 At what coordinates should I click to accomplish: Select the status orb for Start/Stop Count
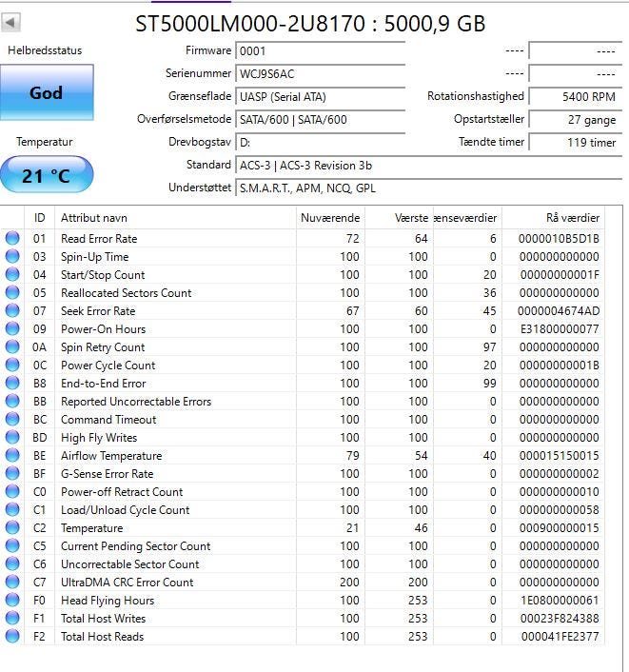(12, 274)
